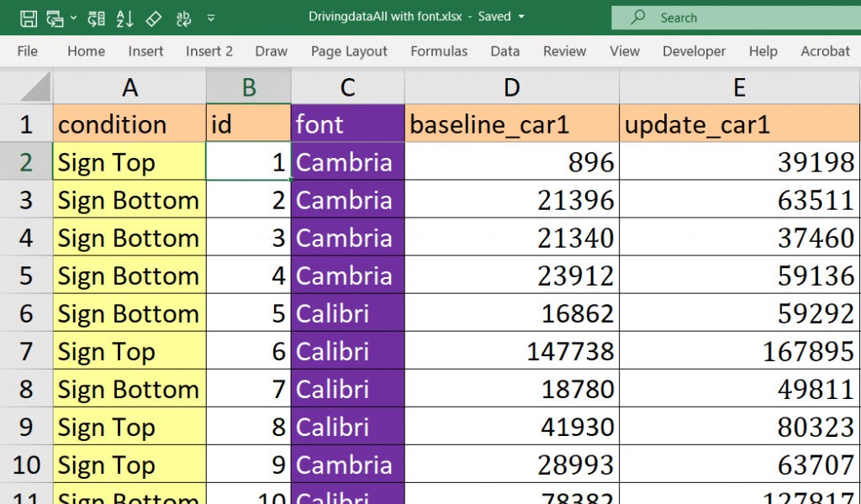Select column C header
Screen dimensions: 861x504
pyautogui.click(x=347, y=87)
